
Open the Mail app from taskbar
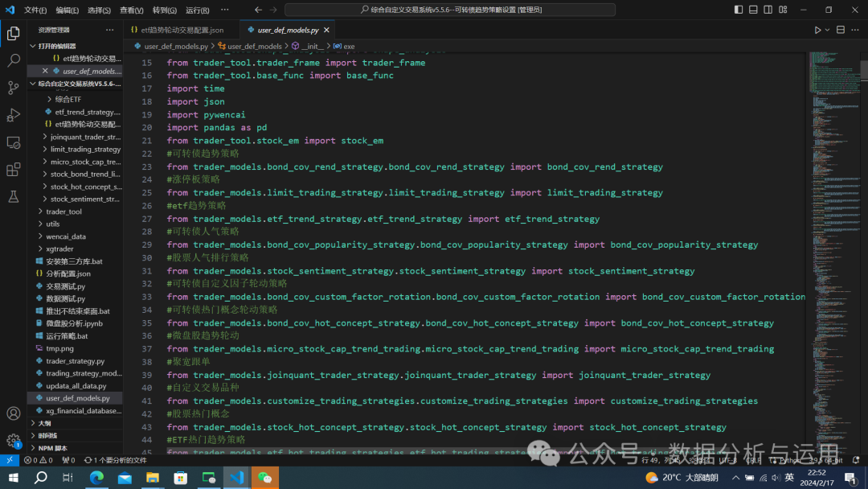coord(125,478)
